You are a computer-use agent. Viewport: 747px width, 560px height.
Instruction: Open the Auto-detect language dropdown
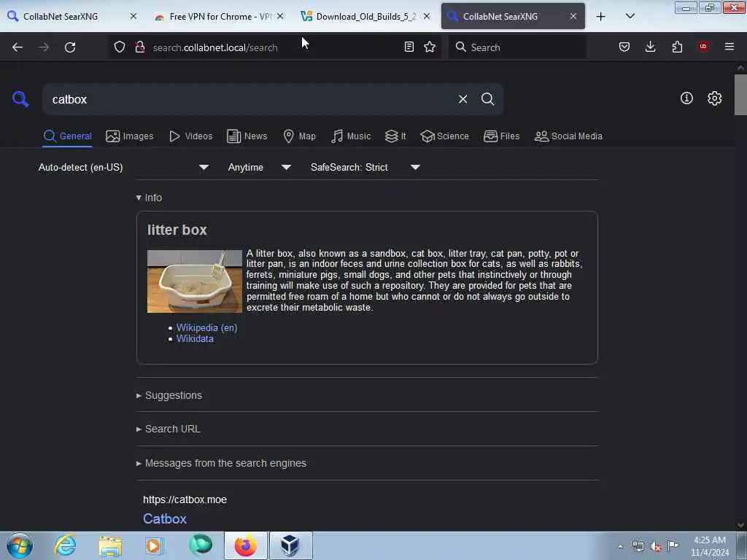click(123, 167)
